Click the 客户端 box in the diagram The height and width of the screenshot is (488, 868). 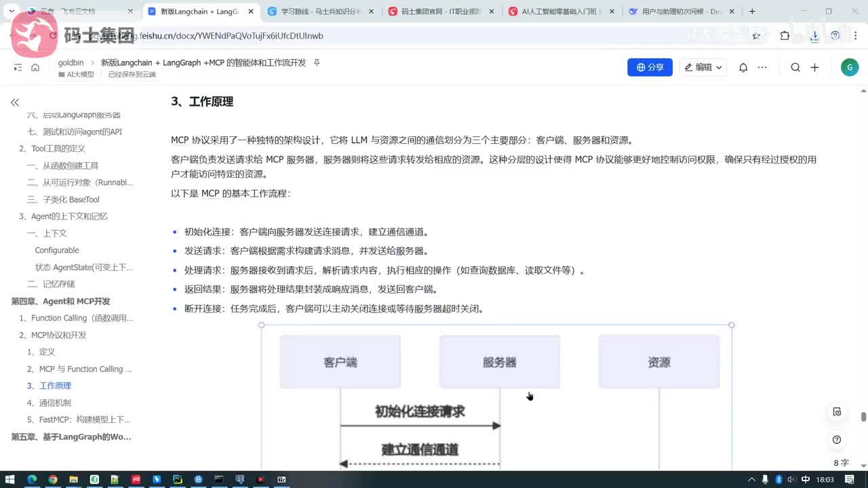(x=340, y=362)
